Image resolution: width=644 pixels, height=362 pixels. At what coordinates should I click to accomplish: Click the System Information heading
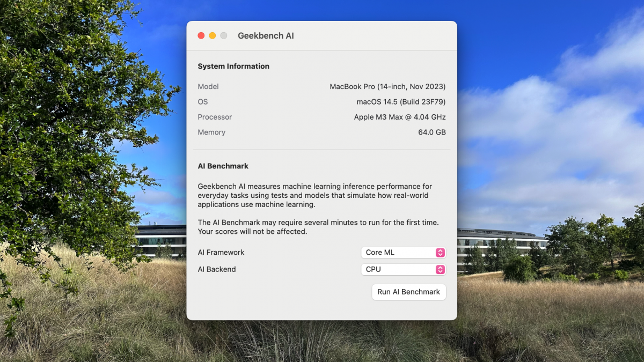click(x=233, y=67)
